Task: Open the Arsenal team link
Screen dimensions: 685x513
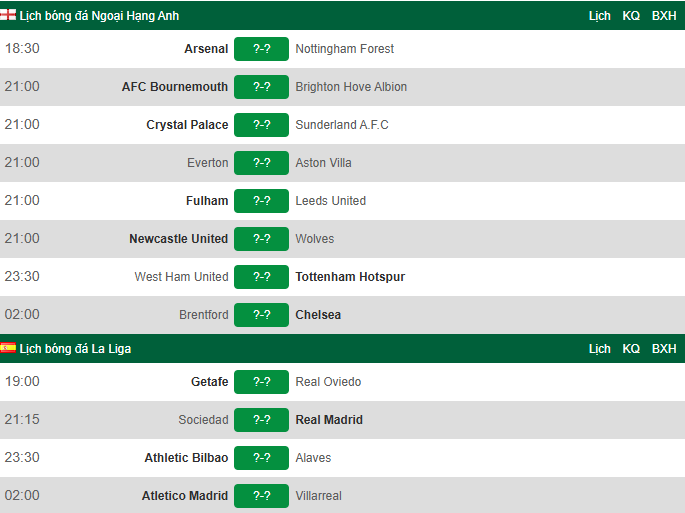Action: (206, 49)
